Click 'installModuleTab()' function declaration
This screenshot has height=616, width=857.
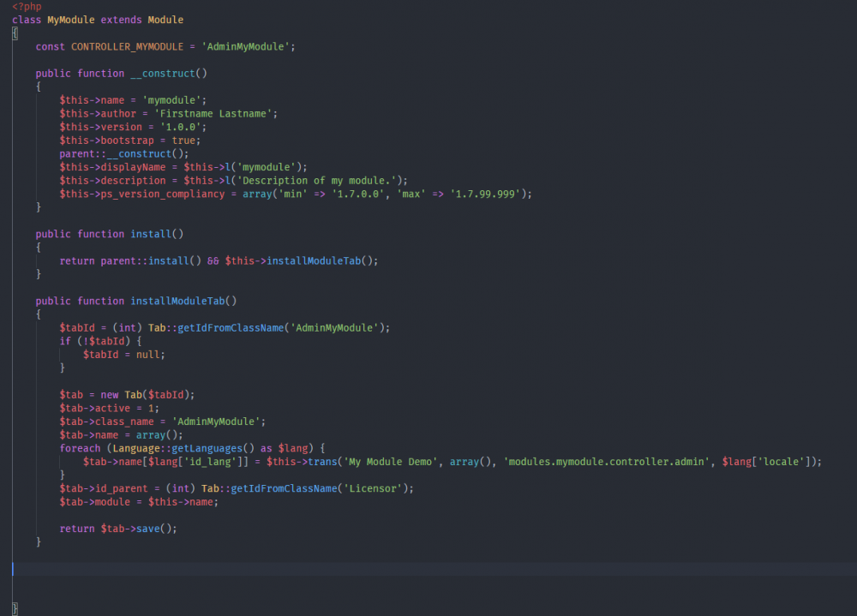coord(183,302)
